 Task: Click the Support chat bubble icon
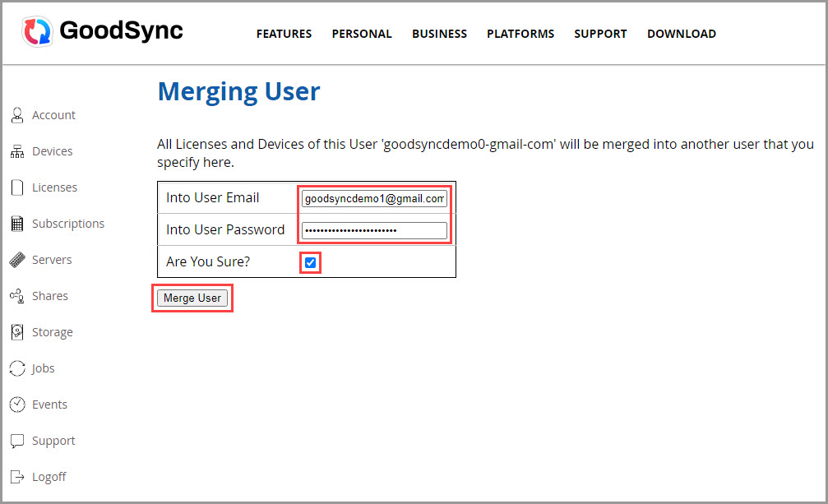[x=17, y=440]
